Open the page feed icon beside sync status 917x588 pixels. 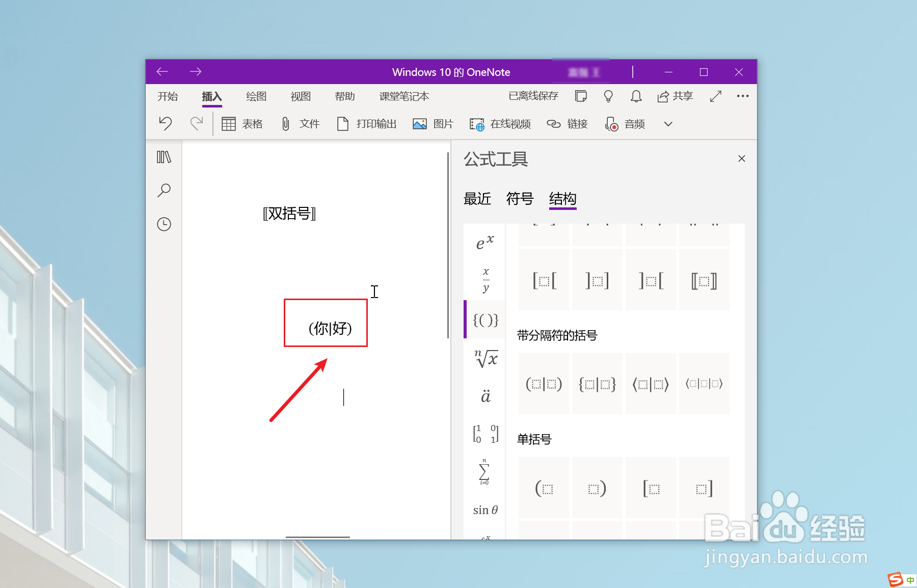pos(581,96)
